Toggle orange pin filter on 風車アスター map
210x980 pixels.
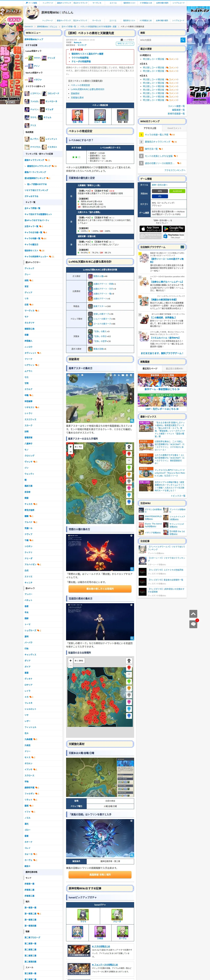point(129,474)
